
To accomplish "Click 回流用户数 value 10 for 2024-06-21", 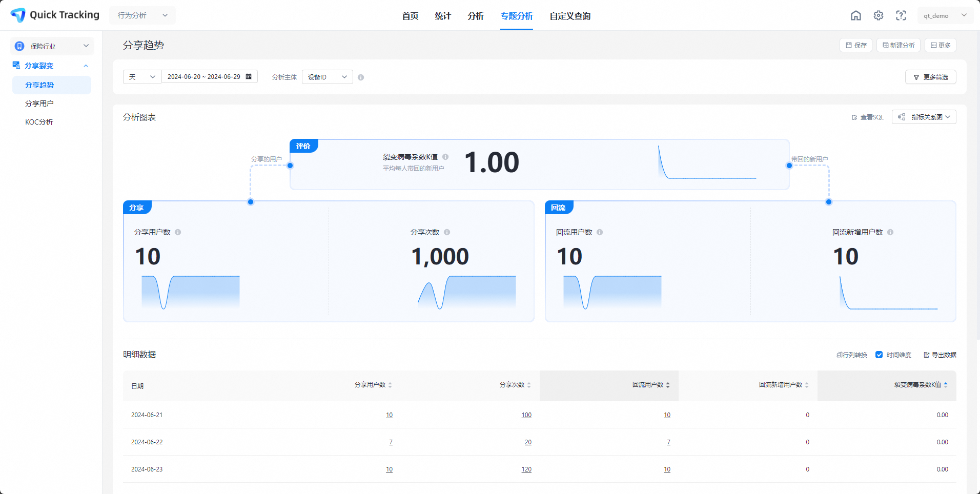I will point(667,415).
